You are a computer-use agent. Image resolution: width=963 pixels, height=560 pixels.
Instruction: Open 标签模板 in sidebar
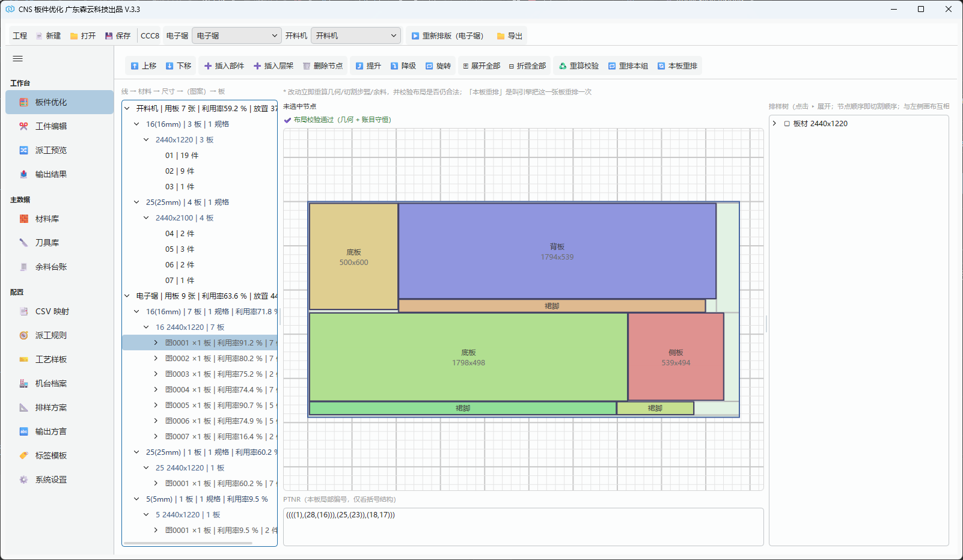click(60, 455)
